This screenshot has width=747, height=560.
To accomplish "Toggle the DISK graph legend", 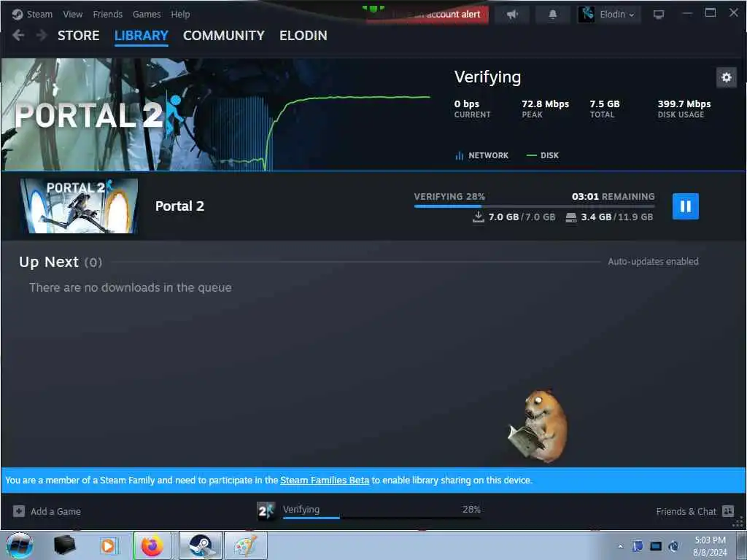I will click(x=543, y=155).
